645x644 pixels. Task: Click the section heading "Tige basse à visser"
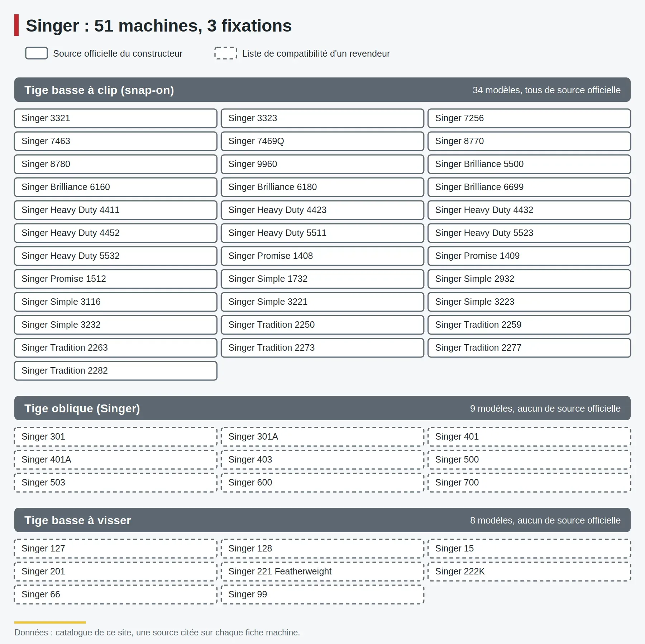(x=78, y=520)
